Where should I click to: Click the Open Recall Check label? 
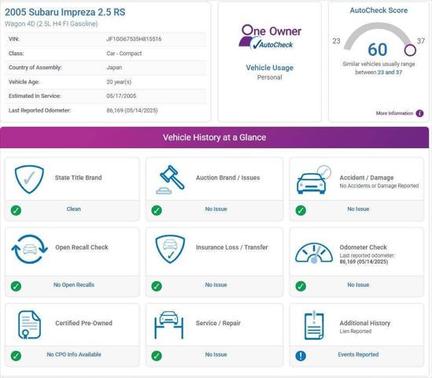pos(82,247)
